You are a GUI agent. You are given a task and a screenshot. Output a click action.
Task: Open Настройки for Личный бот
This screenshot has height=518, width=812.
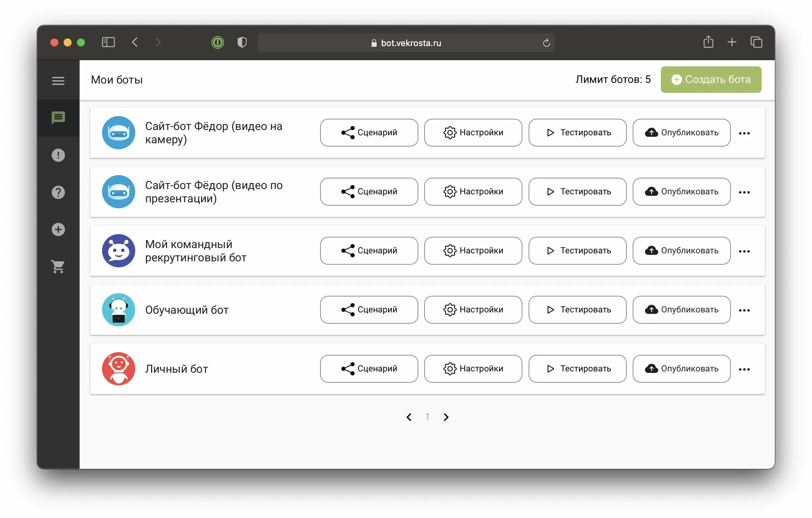[473, 369]
